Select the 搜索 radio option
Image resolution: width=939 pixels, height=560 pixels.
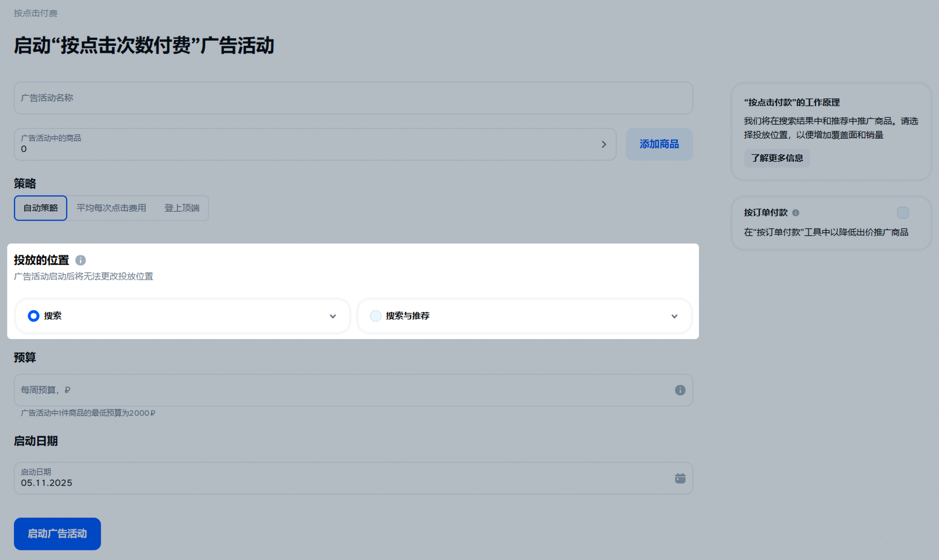coord(33,316)
